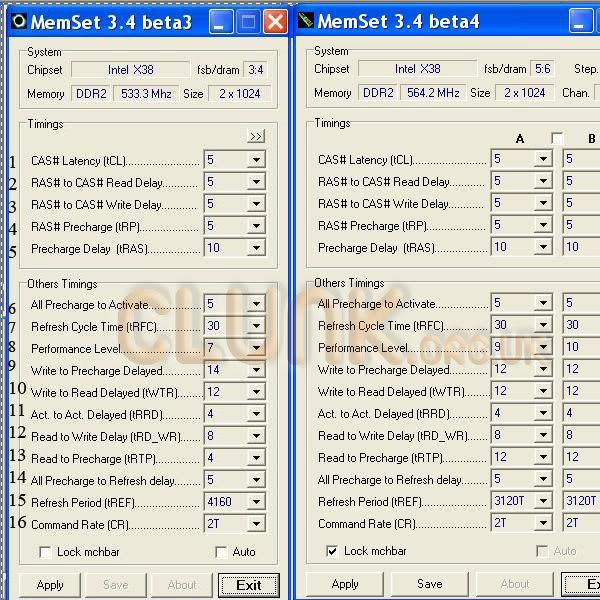Maximize the MemSet 3.4 beta3 window

(x=249, y=21)
